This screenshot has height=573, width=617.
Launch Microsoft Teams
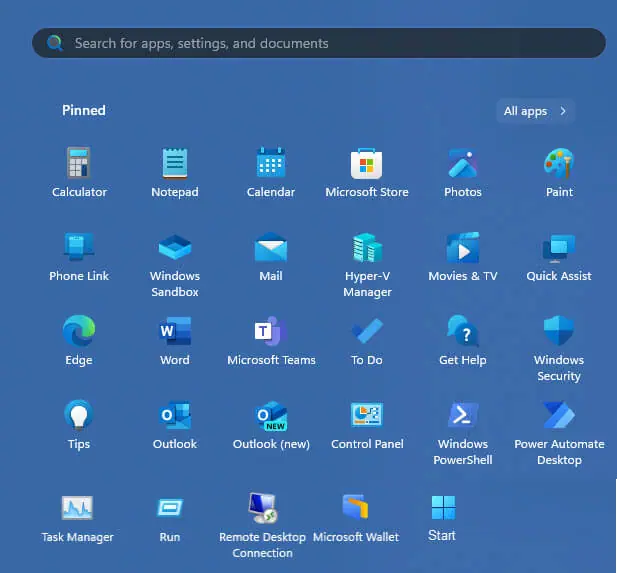click(x=271, y=340)
